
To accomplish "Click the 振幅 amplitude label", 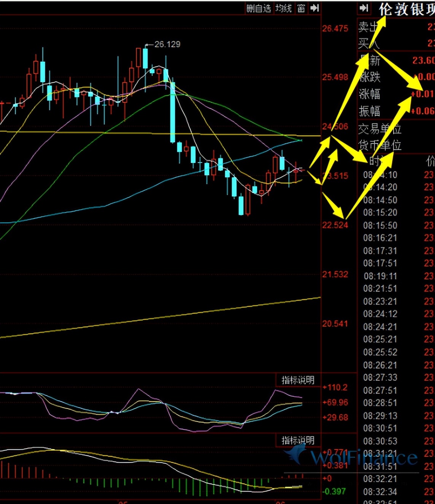I will pos(369,111).
